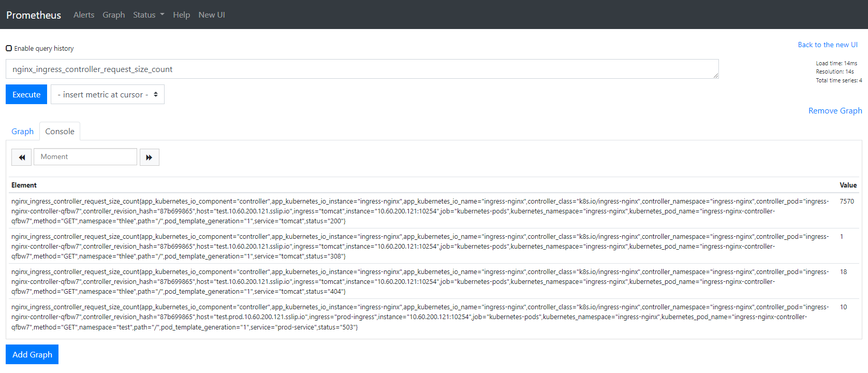Open the Alerts page
This screenshot has height=373, width=868.
point(84,15)
